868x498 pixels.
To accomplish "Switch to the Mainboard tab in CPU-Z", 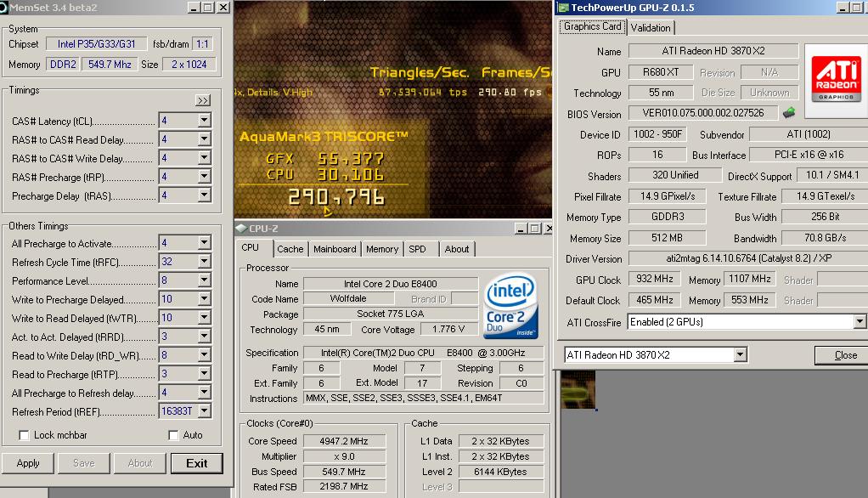I will (335, 249).
